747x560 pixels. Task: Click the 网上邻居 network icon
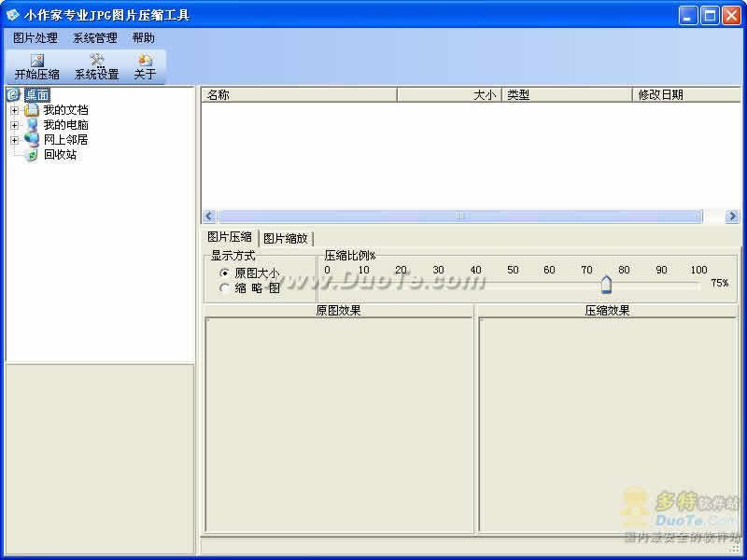(32, 140)
